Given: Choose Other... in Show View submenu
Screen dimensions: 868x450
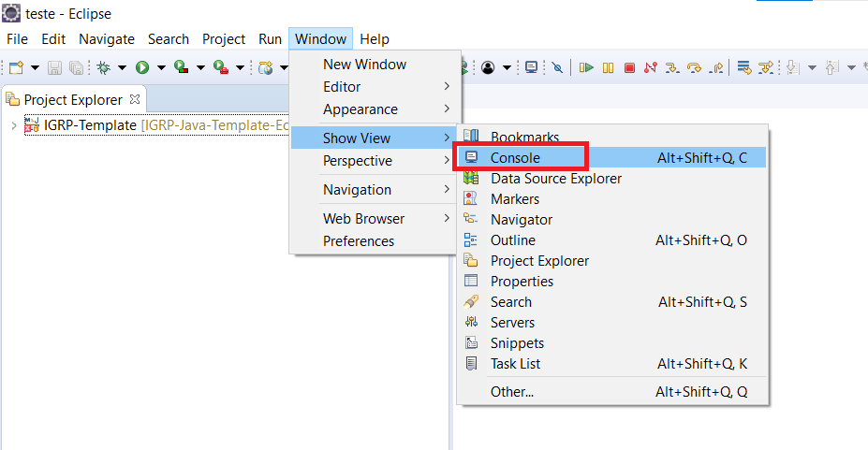Looking at the screenshot, I should 612,392.
